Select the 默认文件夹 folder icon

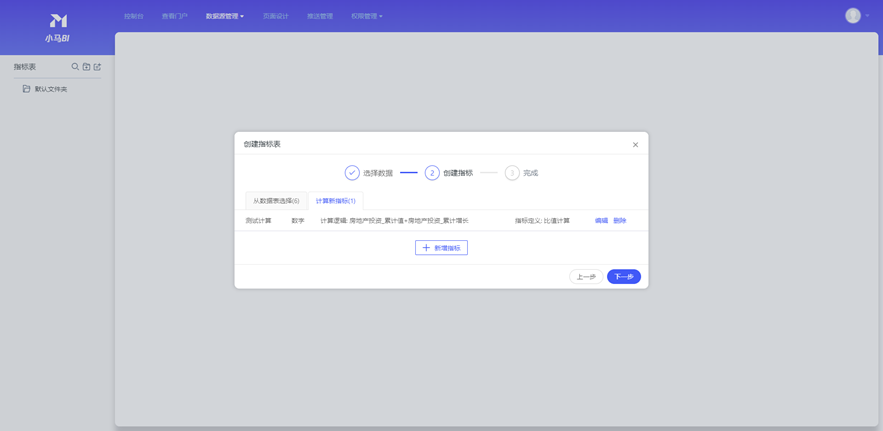[x=27, y=89]
